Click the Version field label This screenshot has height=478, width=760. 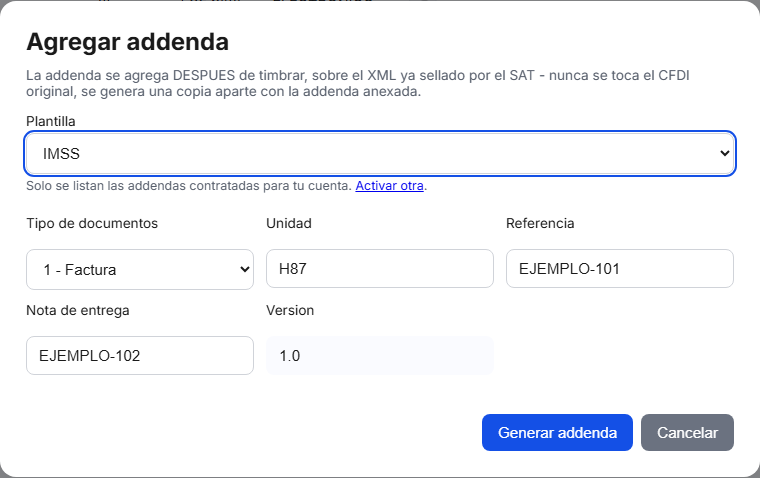pos(290,310)
